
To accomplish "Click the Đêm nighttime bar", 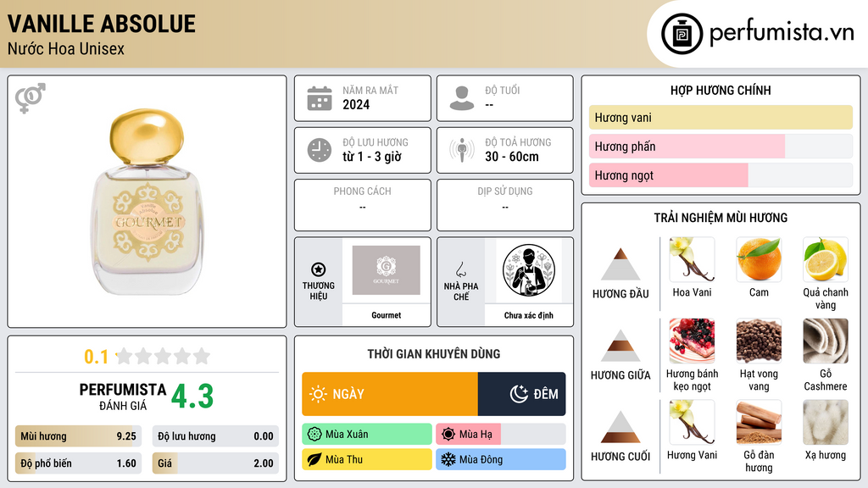I will [521, 394].
